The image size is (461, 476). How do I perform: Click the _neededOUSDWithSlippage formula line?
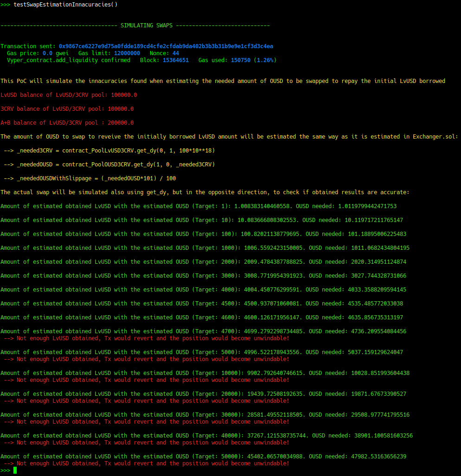pyautogui.click(x=90, y=178)
